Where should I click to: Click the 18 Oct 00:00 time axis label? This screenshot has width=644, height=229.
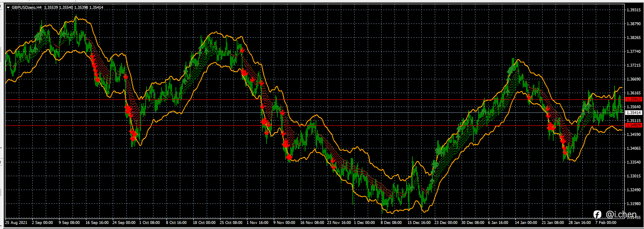pyautogui.click(x=204, y=223)
